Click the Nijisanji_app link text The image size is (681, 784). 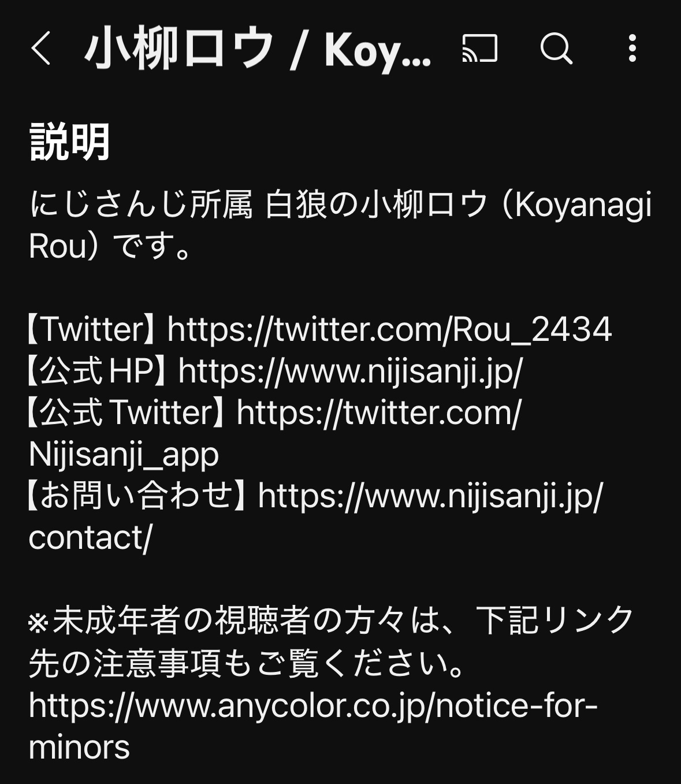coord(124,454)
